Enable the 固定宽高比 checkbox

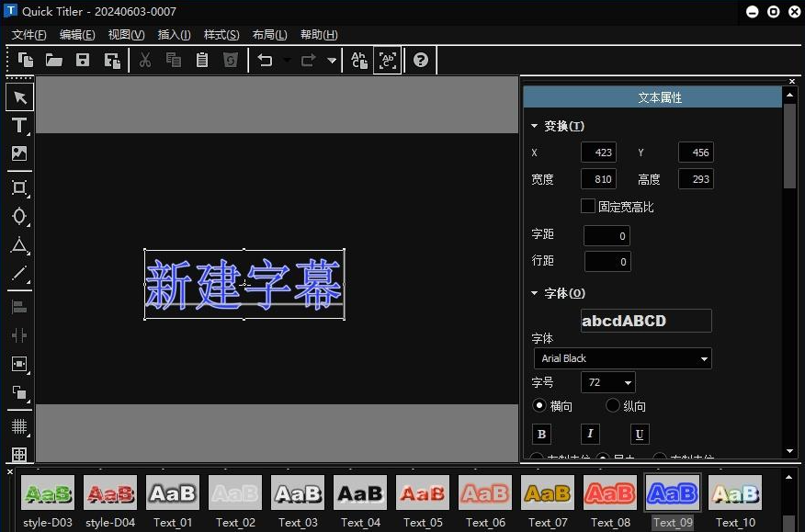tap(588, 206)
